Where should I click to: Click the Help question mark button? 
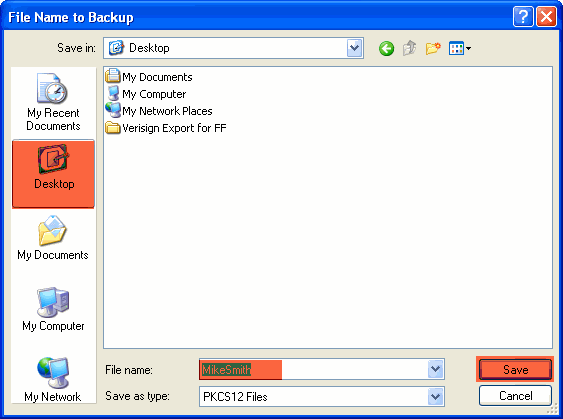click(523, 17)
